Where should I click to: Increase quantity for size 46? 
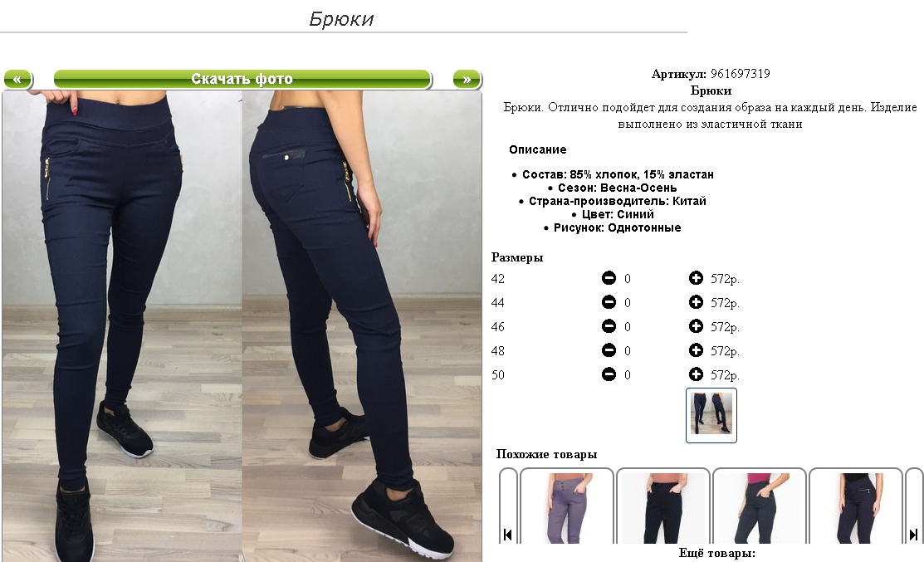pyautogui.click(x=696, y=326)
